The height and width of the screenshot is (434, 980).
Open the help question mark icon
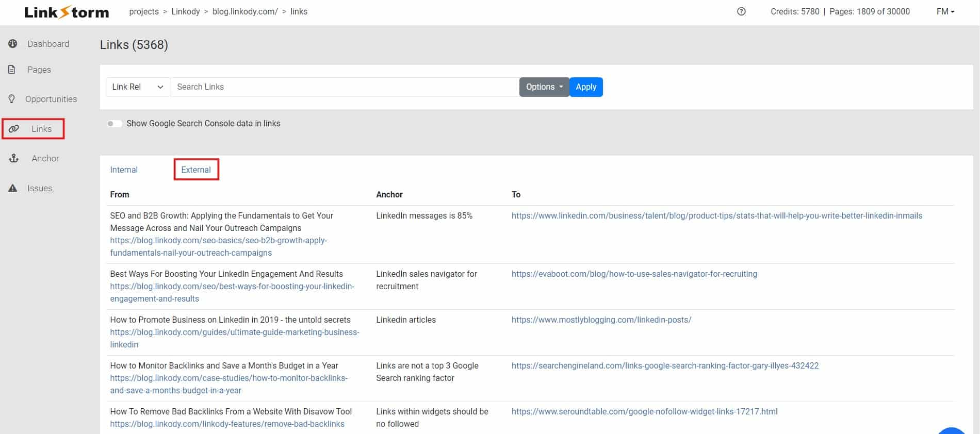pyautogui.click(x=741, y=11)
